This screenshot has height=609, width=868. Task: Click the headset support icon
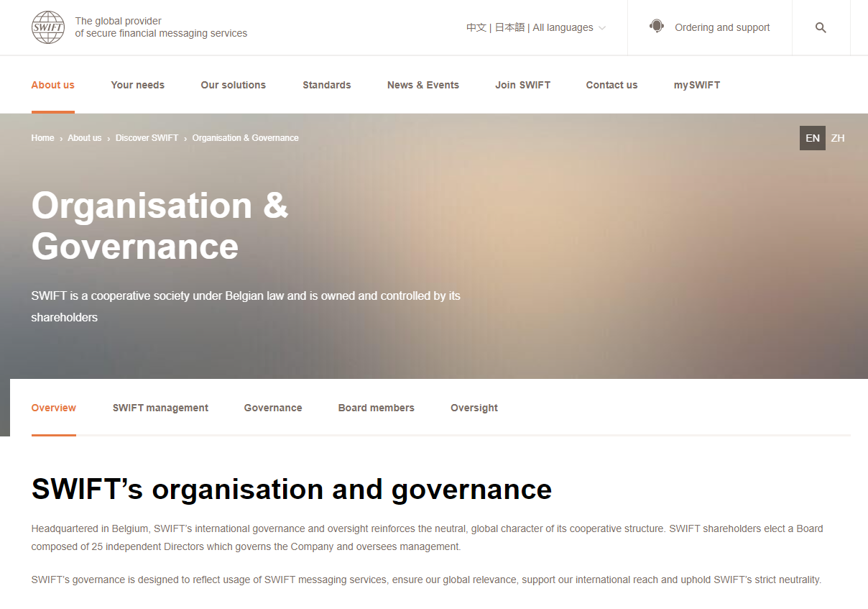click(x=656, y=27)
